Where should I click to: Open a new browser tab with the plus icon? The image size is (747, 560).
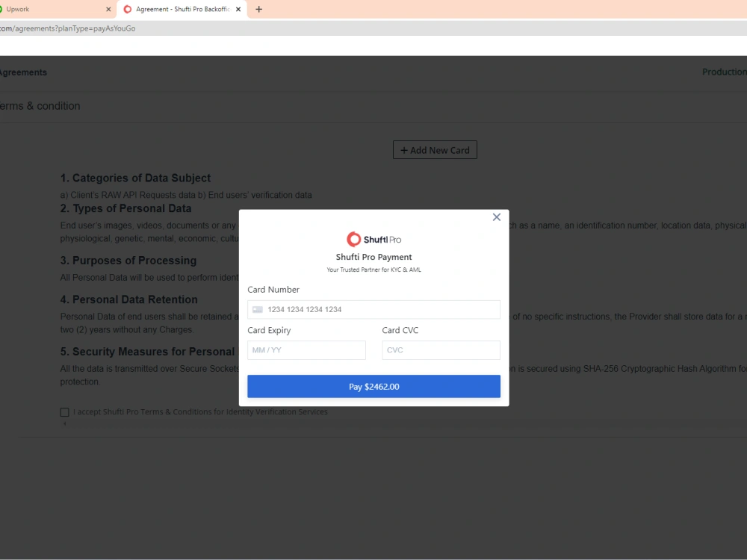(x=258, y=10)
